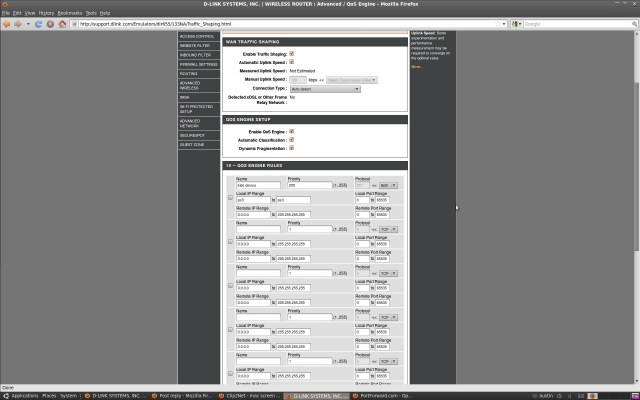Open the Inbound Filter sidebar page
This screenshot has width=640, height=400.
pyautogui.click(x=199, y=55)
